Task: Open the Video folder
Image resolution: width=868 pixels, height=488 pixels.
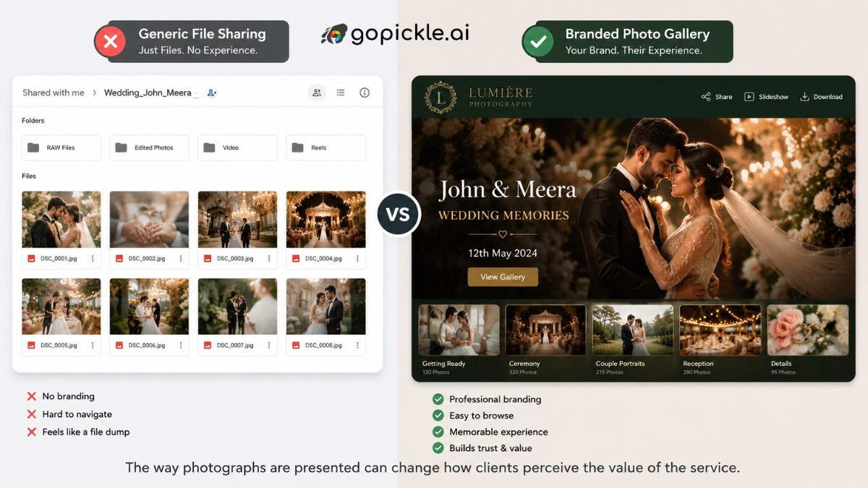Action: [237, 147]
